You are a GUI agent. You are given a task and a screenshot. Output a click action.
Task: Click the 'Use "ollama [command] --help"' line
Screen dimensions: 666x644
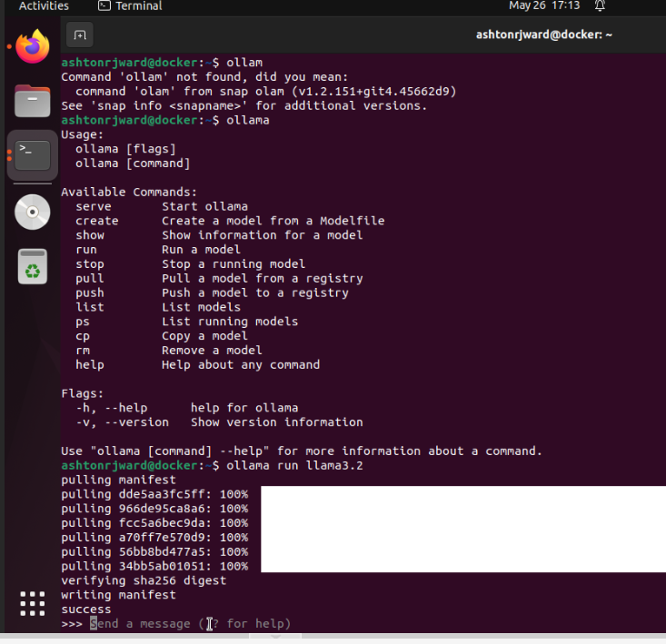click(302, 451)
